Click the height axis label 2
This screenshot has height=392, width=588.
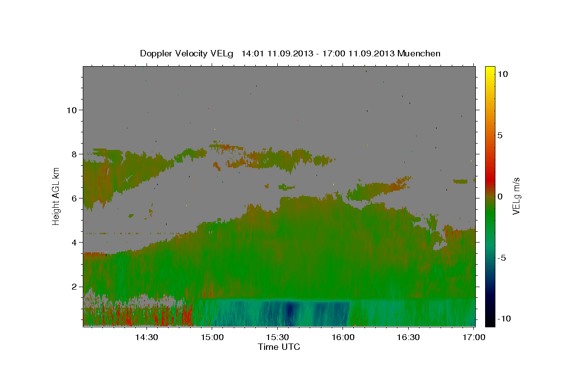click(73, 287)
